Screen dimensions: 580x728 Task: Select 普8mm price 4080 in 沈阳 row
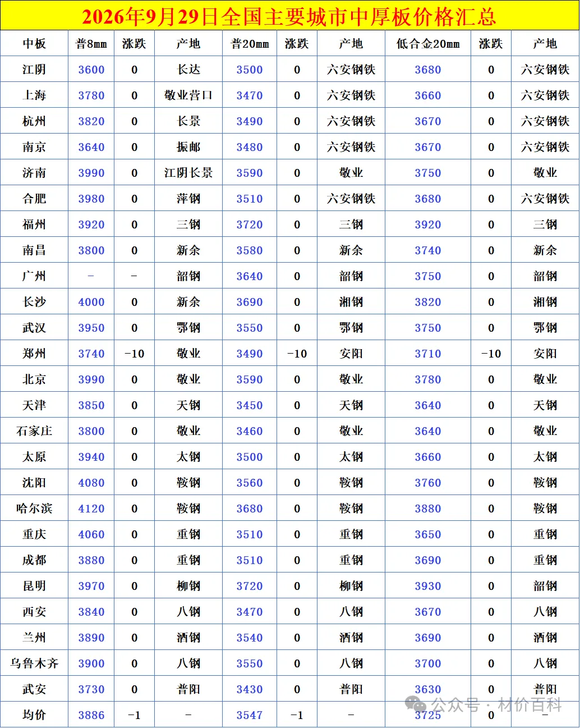[x=91, y=483]
